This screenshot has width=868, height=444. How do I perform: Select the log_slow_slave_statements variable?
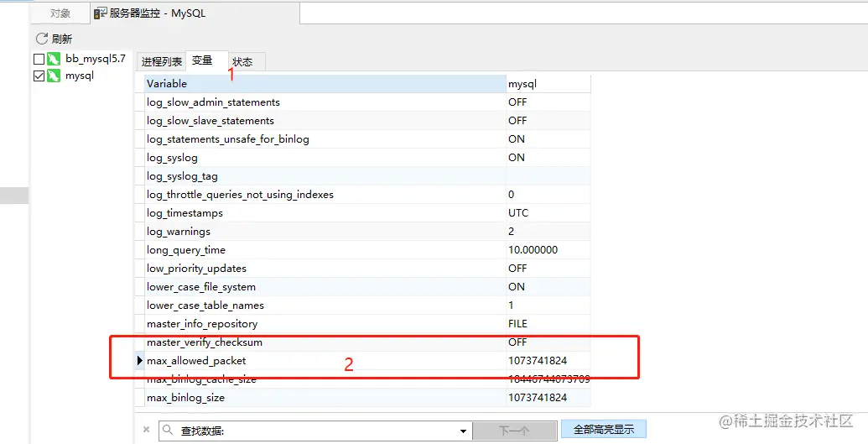point(211,120)
